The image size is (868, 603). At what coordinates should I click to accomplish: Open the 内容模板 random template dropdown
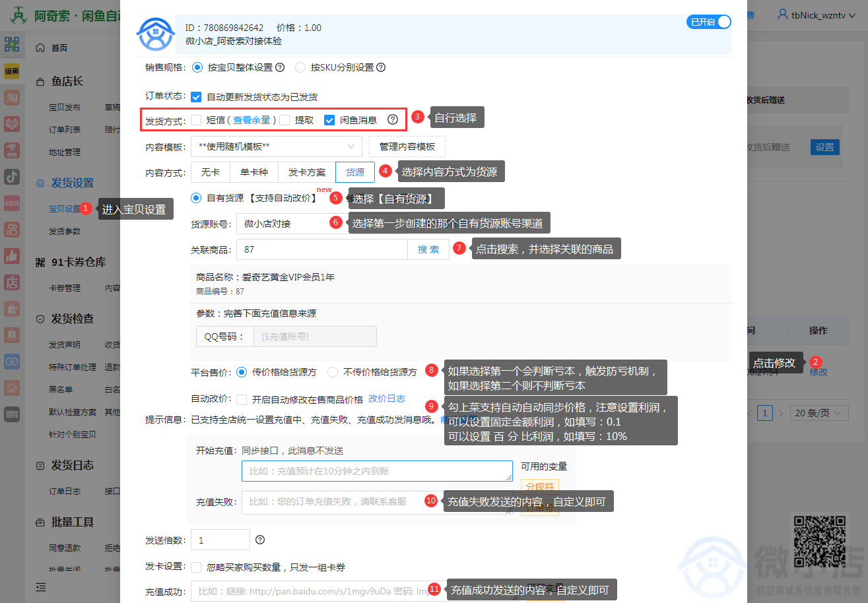(x=277, y=146)
